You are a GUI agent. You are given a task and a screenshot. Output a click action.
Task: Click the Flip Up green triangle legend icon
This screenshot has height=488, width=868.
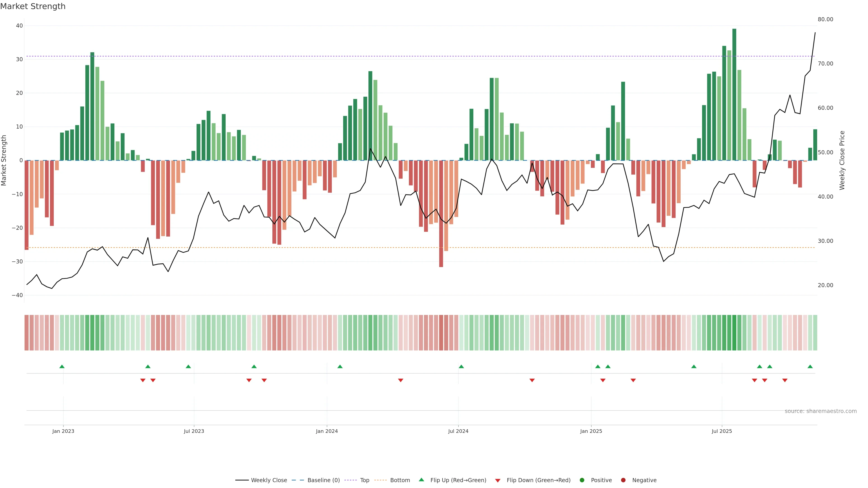pyautogui.click(x=421, y=480)
